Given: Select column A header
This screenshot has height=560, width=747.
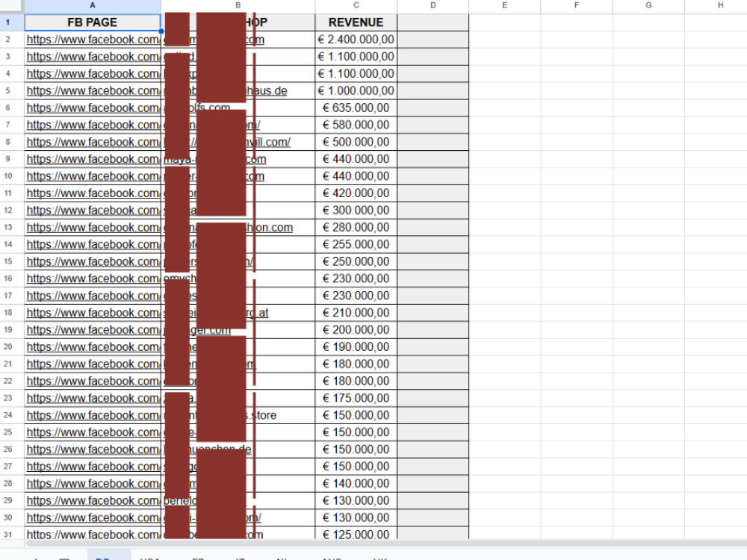Looking at the screenshot, I should pyautogui.click(x=93, y=5).
